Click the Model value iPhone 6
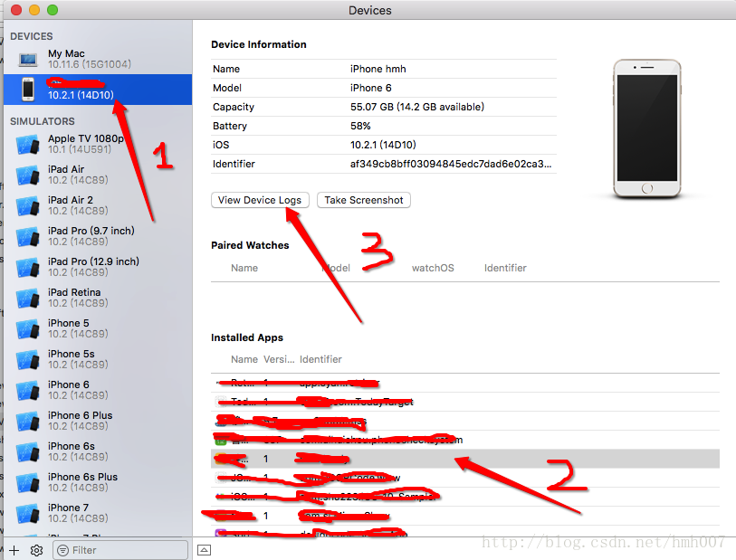Viewport: 736px width, 560px height. [370, 88]
